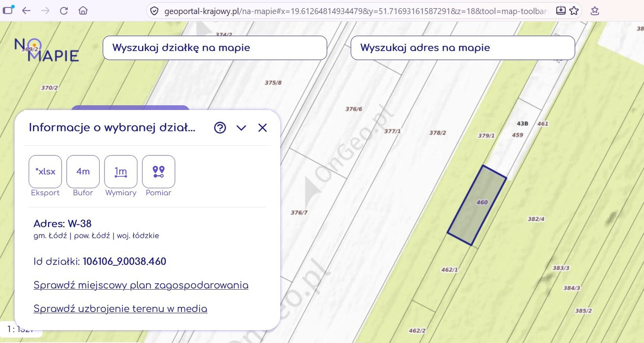Click the shield tracking protection icon
Image resolution: width=644 pixels, height=343 pixels.
pos(154,10)
